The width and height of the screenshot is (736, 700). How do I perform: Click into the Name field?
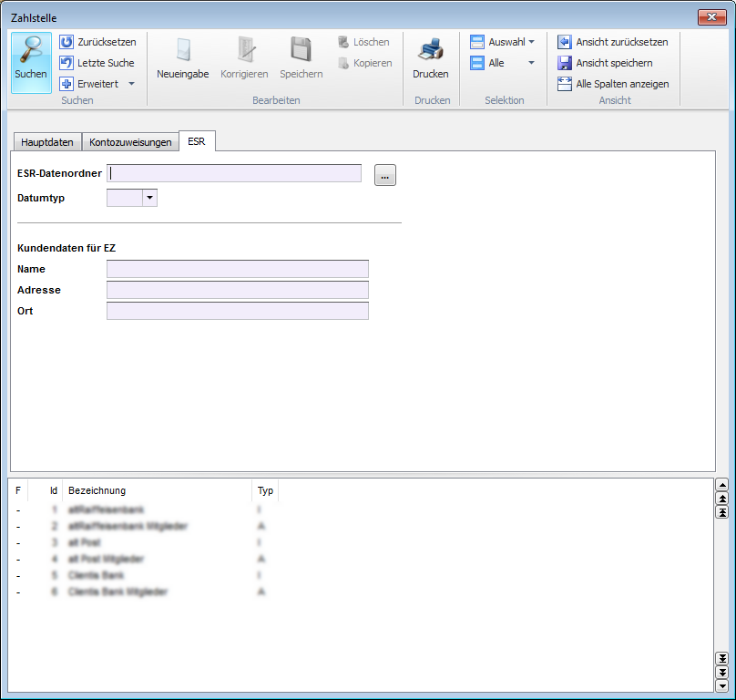point(238,269)
